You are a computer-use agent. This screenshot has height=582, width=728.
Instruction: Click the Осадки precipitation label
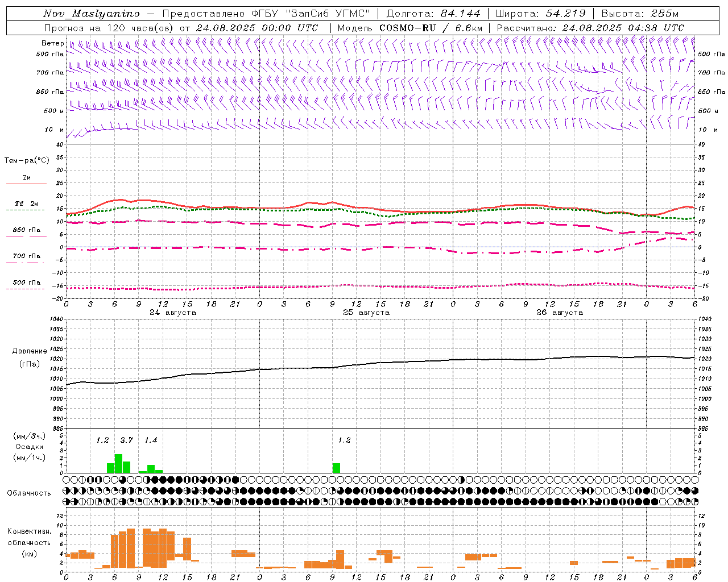click(x=29, y=447)
